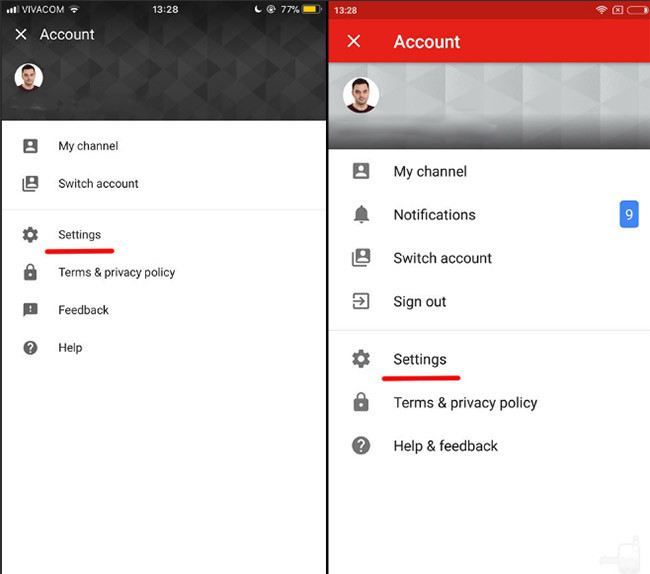Click the Terms lock icon on the dark-header screen
Viewport: 650px width, 574px height.
click(30, 272)
